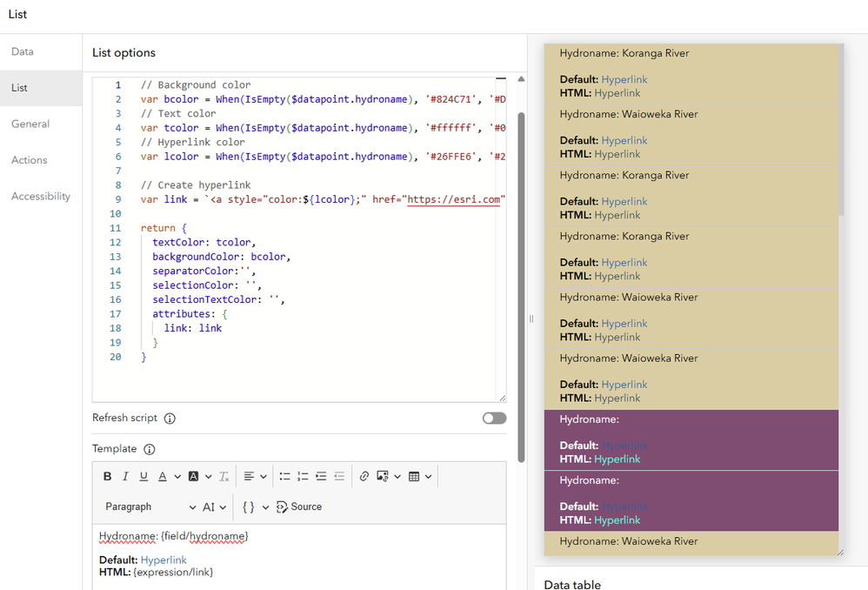Show info tooltip next to Refresh script
This screenshot has height=590, width=868.
click(x=170, y=419)
